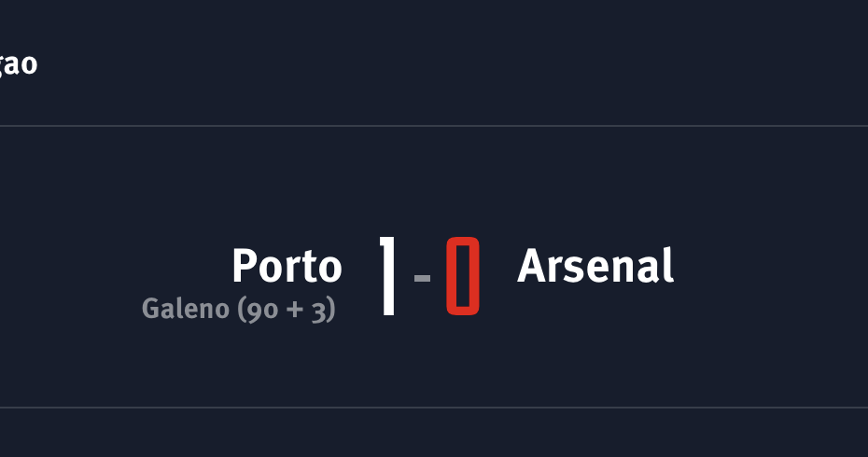Viewport: 868px width, 457px height.
Task: Open the Porto vs Arsenal match row
Action: [x=434, y=268]
